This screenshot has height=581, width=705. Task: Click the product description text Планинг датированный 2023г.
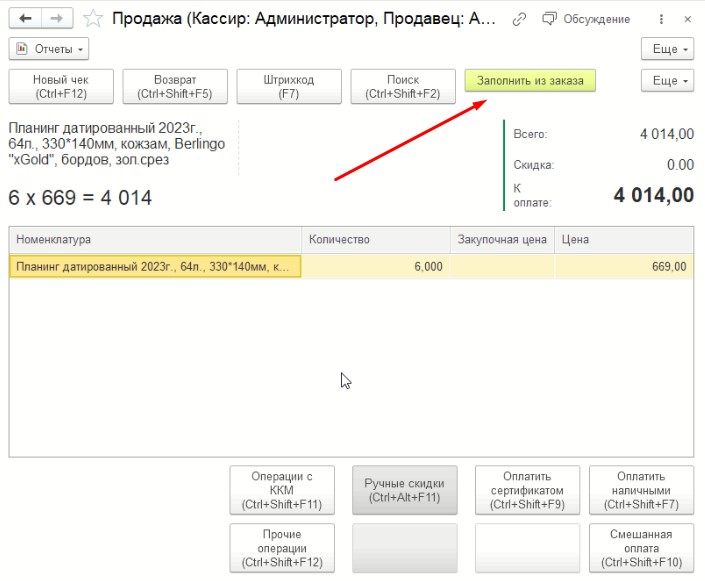point(116,144)
